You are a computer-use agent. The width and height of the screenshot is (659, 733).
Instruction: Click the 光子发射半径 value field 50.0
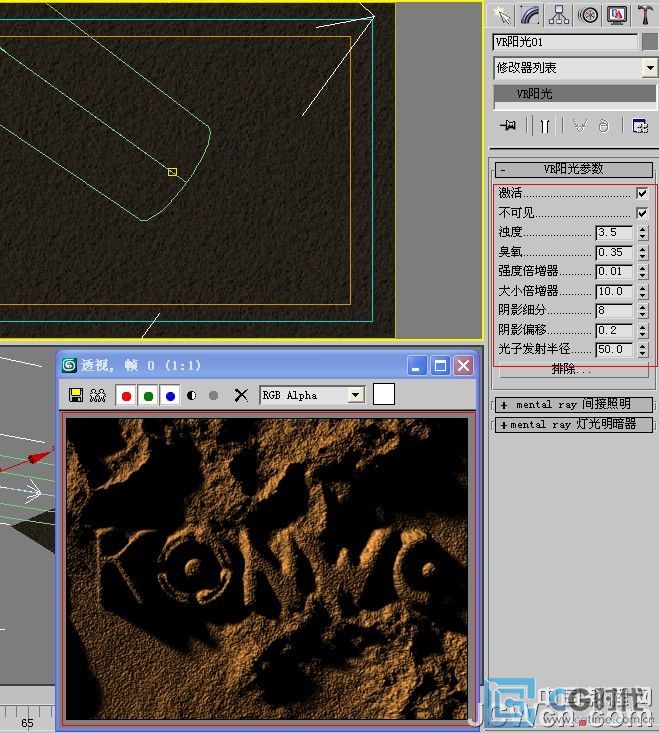click(x=615, y=349)
